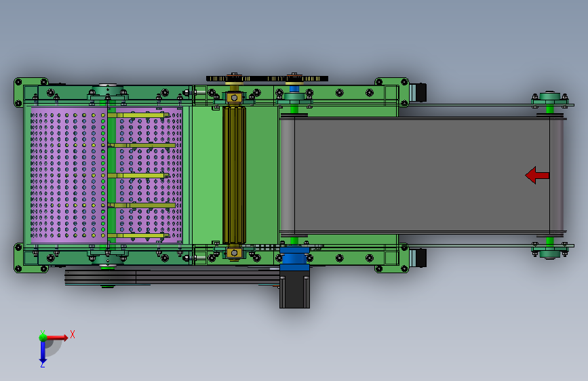Select the black toothed timing belt at top
This screenshot has width=588, height=381.
point(267,79)
